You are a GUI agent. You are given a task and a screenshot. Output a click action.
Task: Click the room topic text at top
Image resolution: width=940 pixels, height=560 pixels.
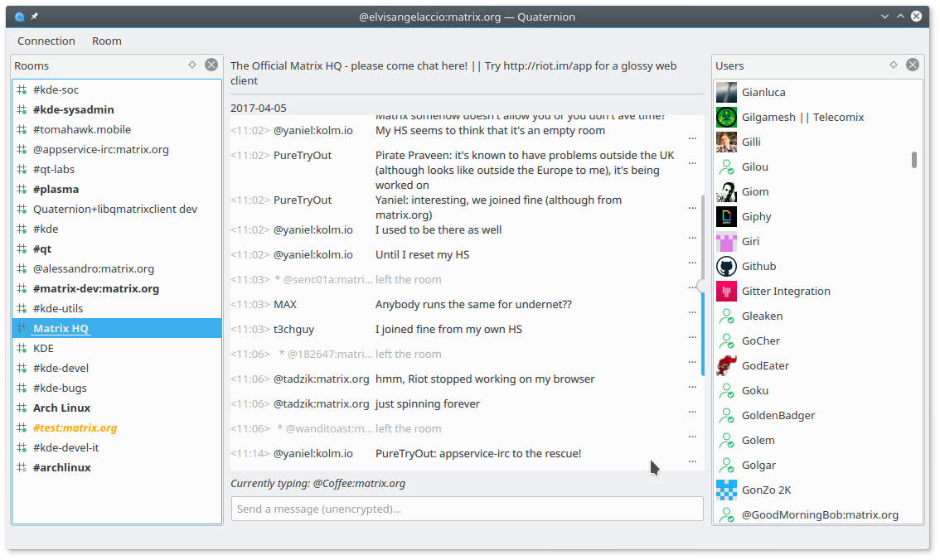[x=453, y=73]
